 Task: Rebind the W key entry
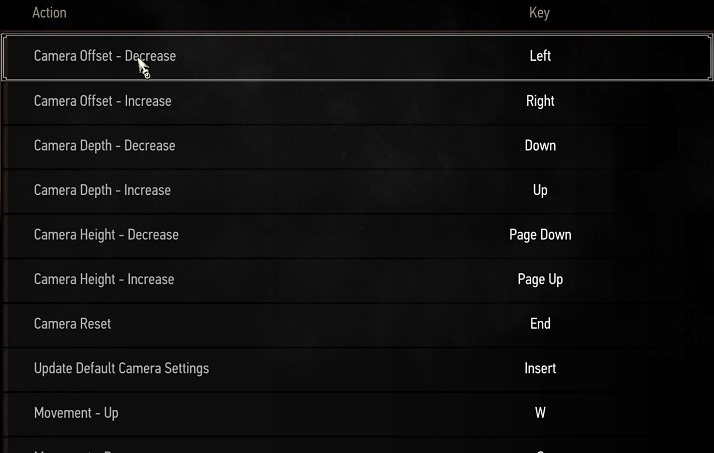click(540, 413)
